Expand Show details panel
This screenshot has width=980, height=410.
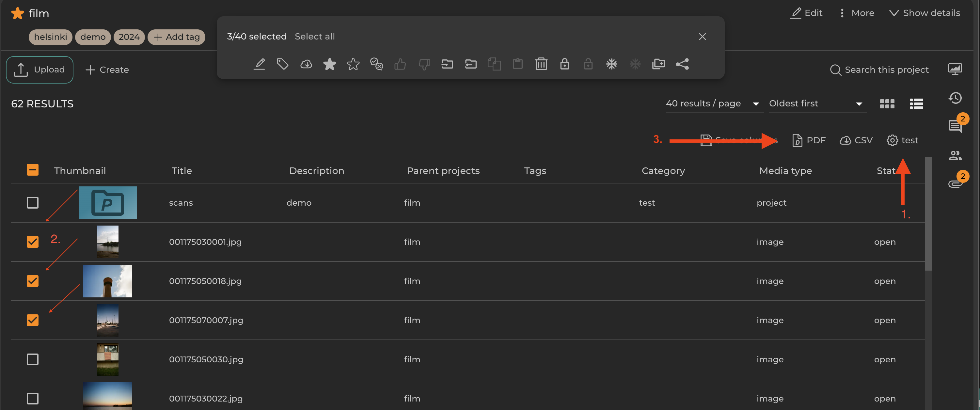click(x=925, y=13)
